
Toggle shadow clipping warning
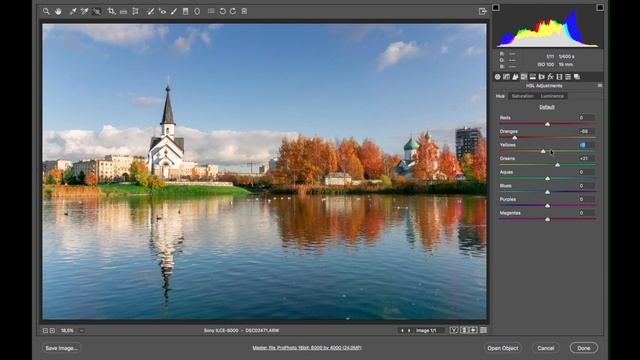tap(496, 7)
